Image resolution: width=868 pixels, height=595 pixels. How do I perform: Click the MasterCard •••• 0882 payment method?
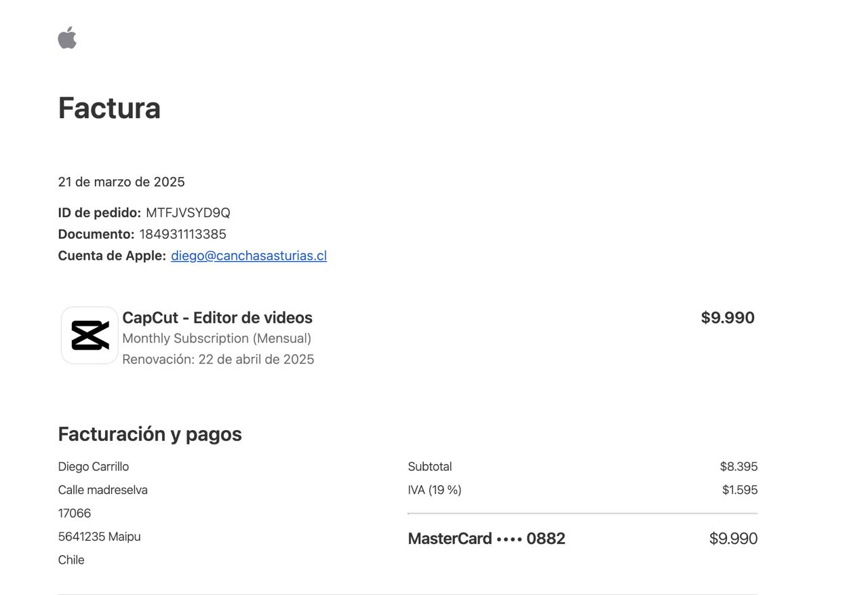click(x=486, y=539)
